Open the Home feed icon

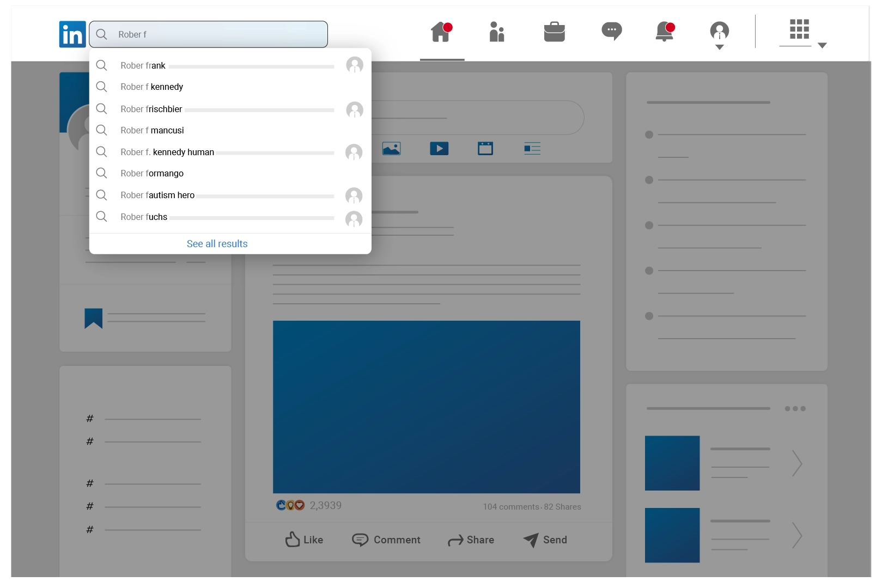[441, 32]
